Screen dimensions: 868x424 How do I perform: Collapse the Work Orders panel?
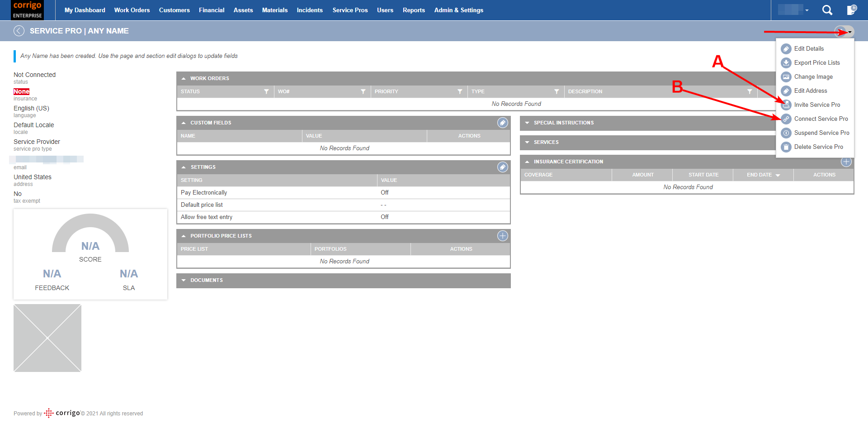184,78
